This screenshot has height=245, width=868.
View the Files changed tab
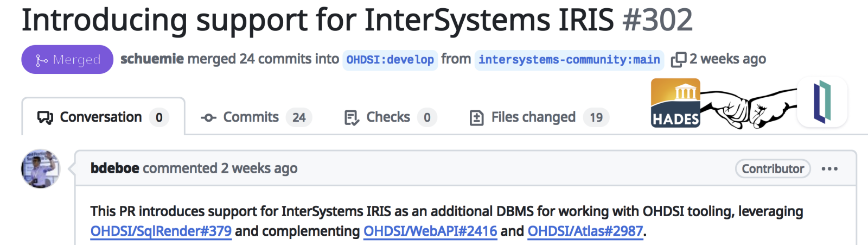click(539, 117)
